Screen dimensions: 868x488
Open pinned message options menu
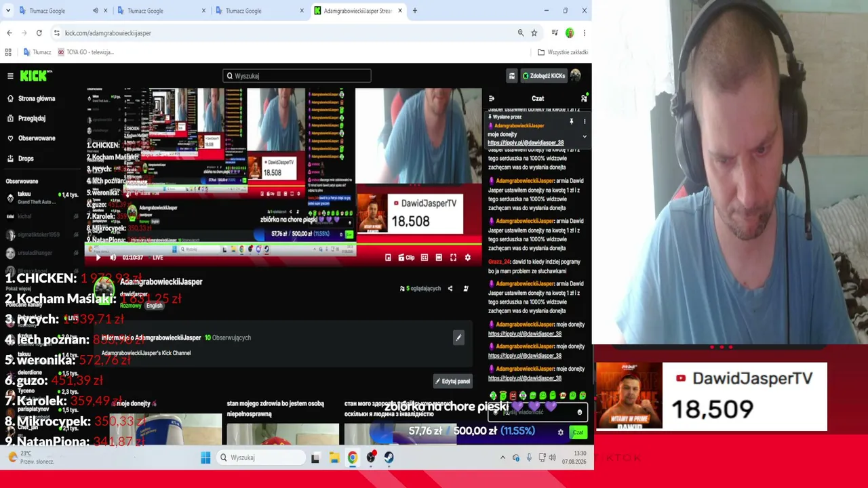[x=585, y=122]
